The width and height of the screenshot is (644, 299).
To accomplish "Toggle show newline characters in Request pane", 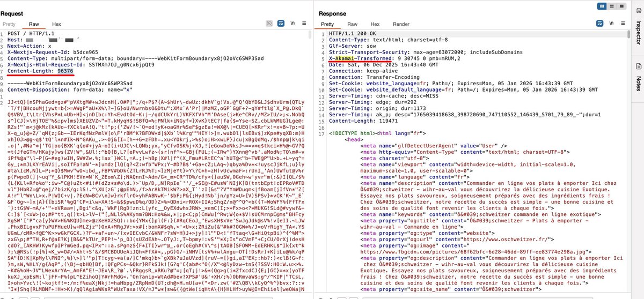I will click(292, 24).
